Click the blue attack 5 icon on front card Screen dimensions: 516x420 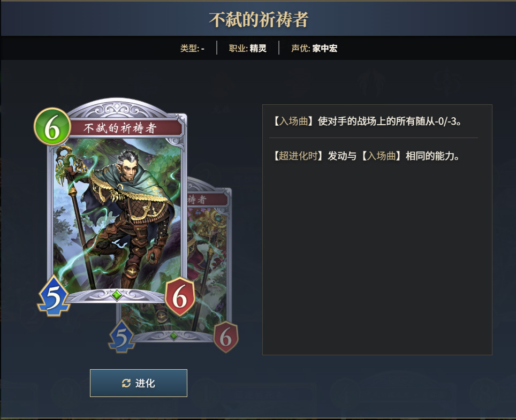54,296
